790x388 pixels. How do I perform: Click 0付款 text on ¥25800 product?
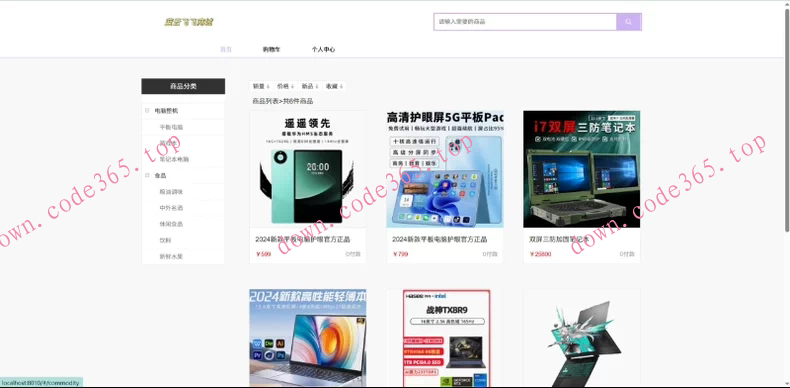pyautogui.click(x=627, y=254)
